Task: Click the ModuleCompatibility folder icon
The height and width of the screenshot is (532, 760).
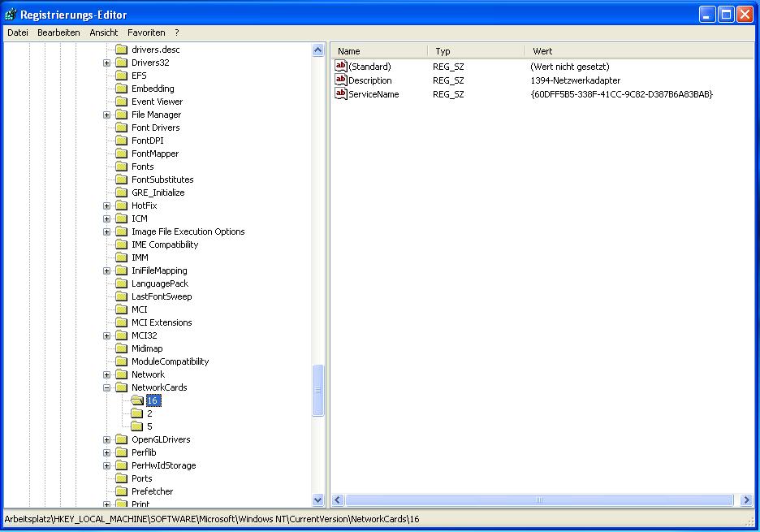Action: [x=121, y=361]
